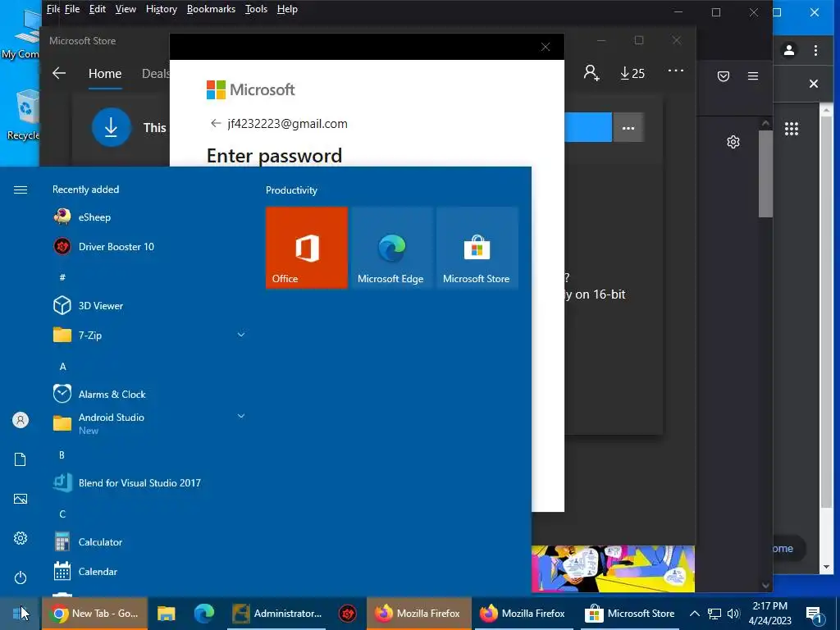The width and height of the screenshot is (840, 630).
Task: Open Firefox Edit menu
Action: [97, 9]
